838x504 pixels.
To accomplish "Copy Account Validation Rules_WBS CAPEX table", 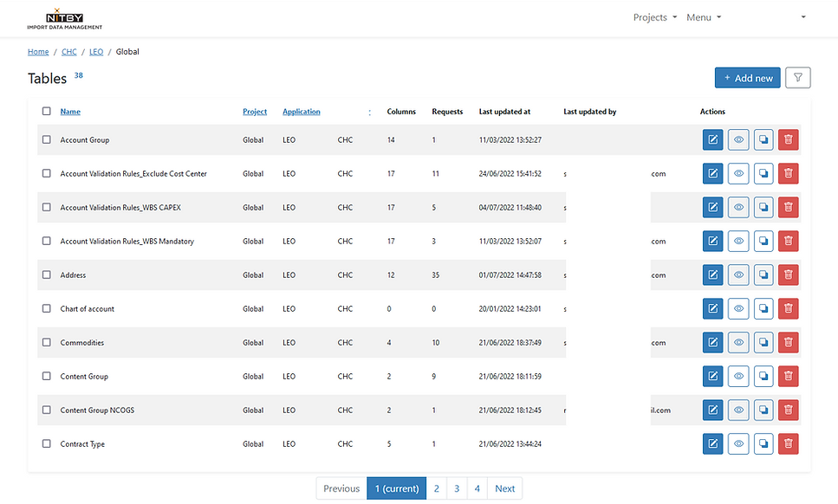I will click(763, 207).
